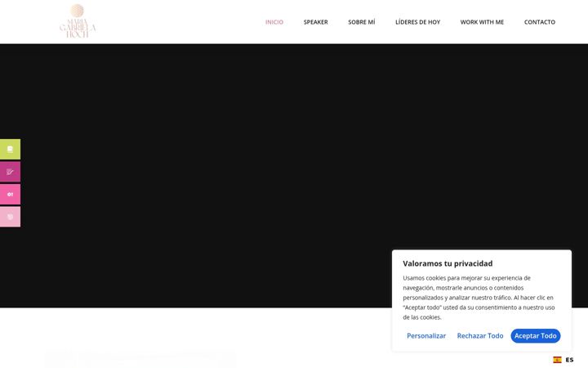Open the CONTACTO menu item
The image size is (588, 368).
(x=540, y=22)
